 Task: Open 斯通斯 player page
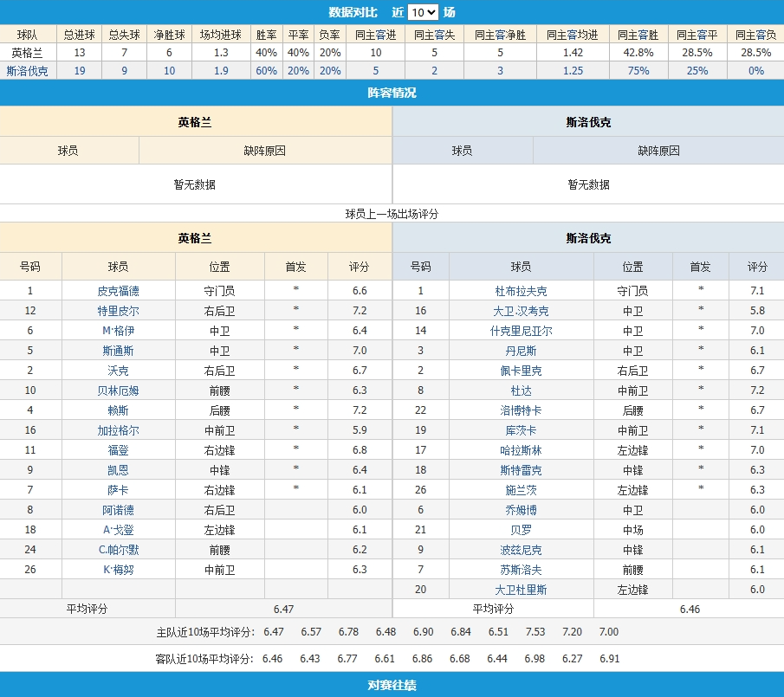coord(118,351)
